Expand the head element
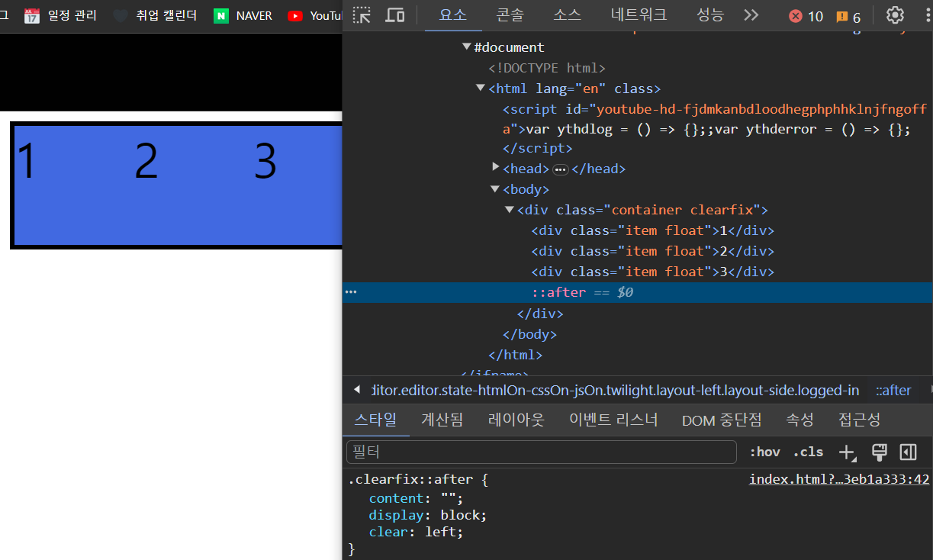Image resolution: width=933 pixels, height=560 pixels. (496, 167)
